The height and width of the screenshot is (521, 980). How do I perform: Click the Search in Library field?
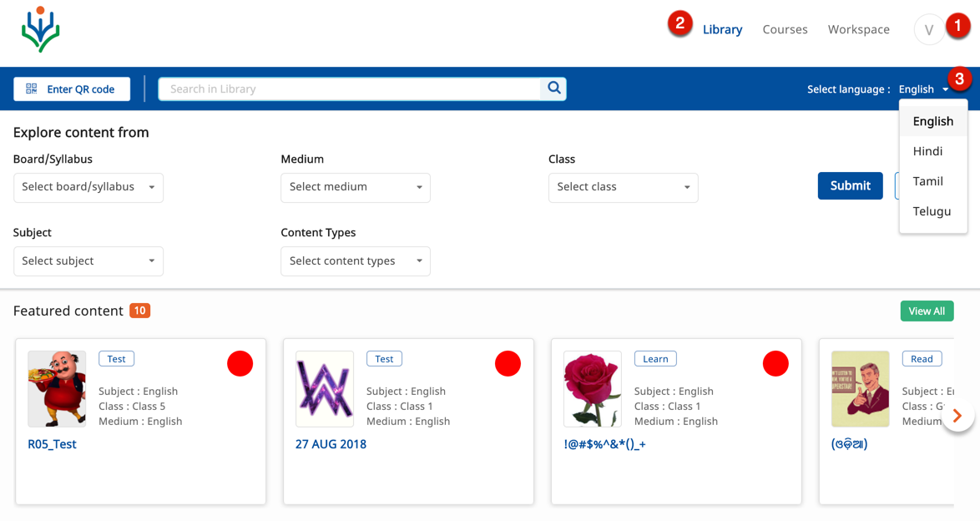click(351, 89)
